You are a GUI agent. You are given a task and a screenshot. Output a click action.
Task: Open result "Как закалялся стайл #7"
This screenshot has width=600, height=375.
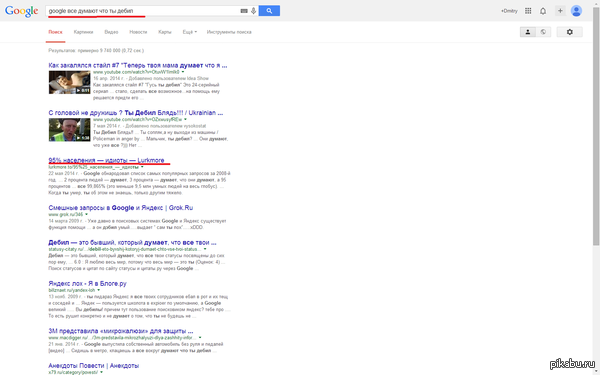(x=138, y=65)
